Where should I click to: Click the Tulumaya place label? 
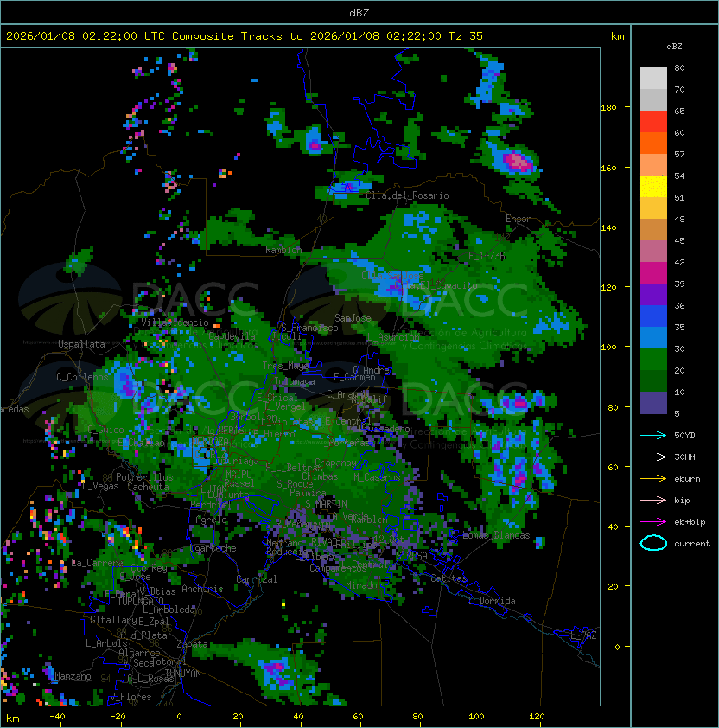click(x=295, y=381)
